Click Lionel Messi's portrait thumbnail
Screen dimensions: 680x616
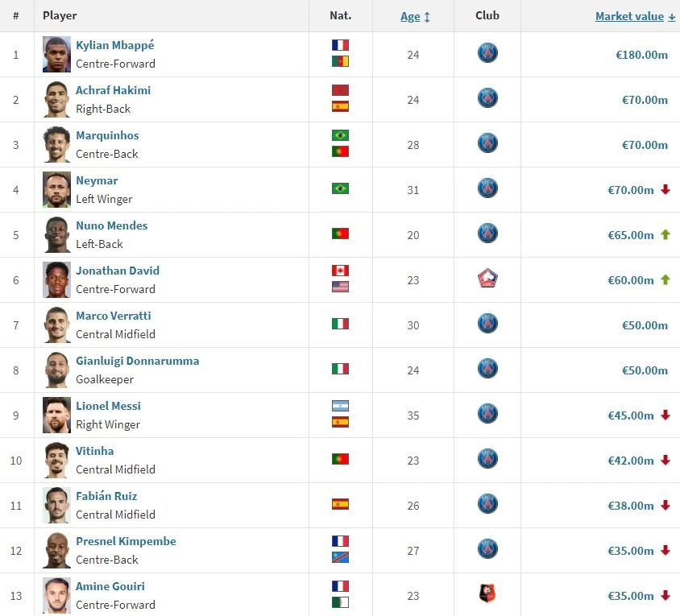point(57,415)
